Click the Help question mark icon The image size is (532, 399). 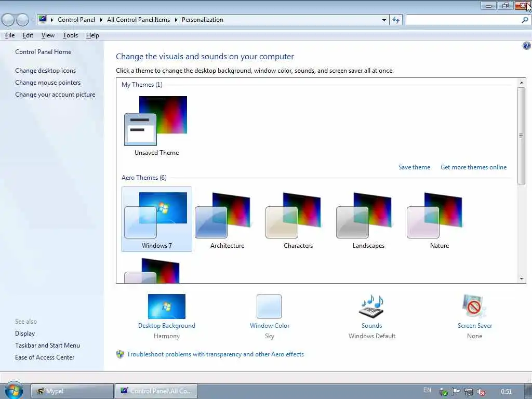tap(526, 46)
